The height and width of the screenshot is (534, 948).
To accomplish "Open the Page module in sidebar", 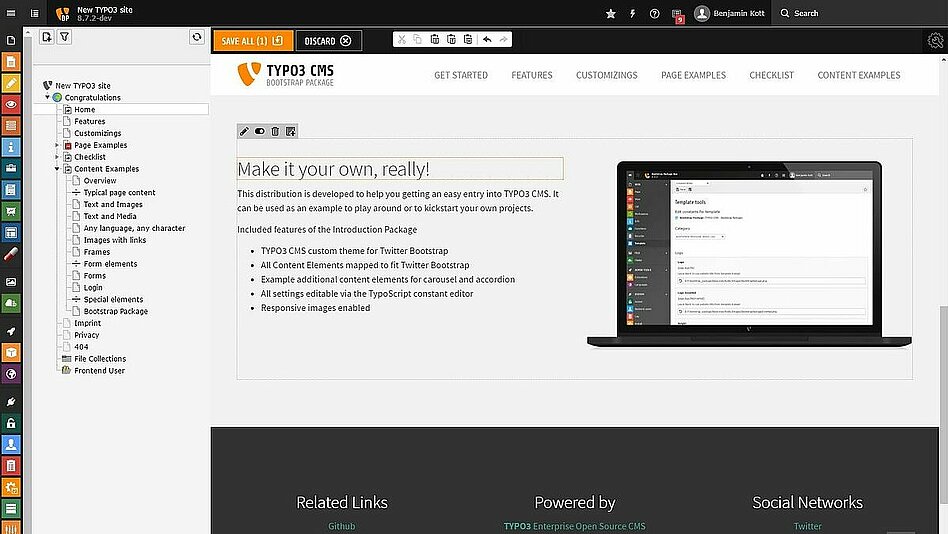I will tap(11, 62).
